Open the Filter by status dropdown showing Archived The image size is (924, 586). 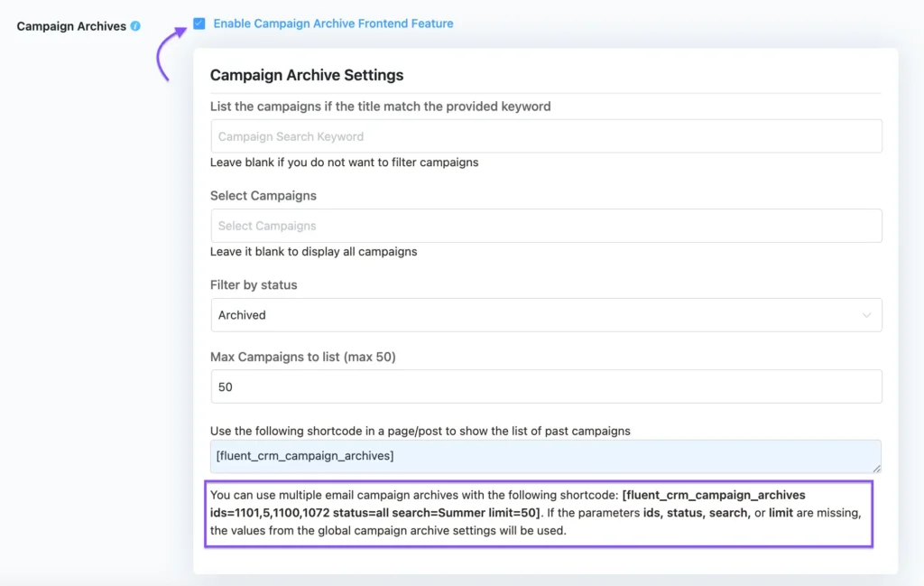tap(546, 315)
